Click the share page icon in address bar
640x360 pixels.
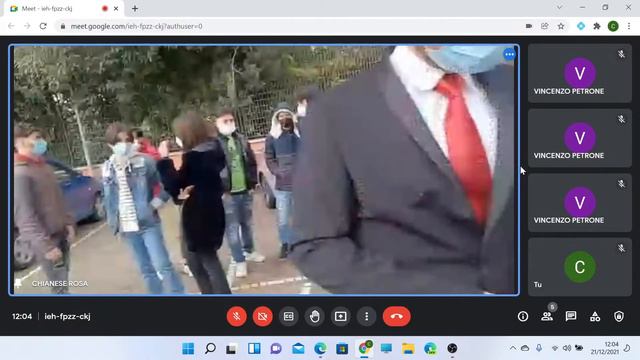(544, 26)
